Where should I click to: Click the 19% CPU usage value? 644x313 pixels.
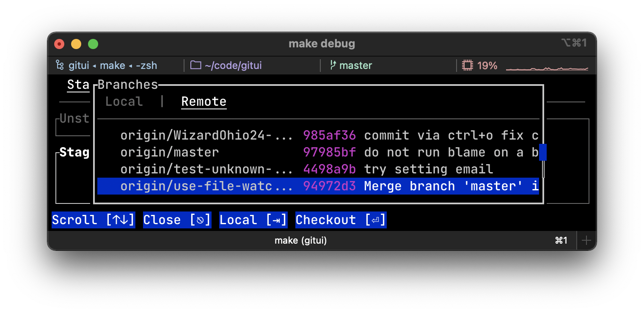click(x=487, y=66)
